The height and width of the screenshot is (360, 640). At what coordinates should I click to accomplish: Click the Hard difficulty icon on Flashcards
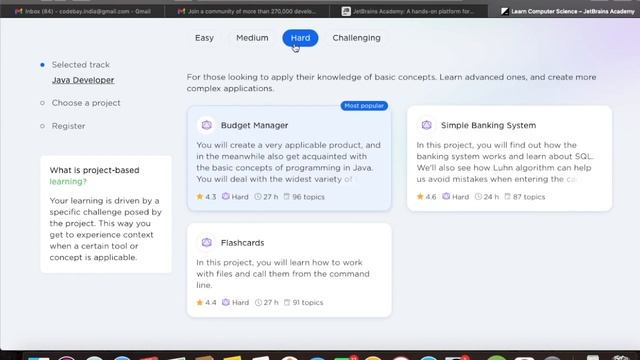226,302
